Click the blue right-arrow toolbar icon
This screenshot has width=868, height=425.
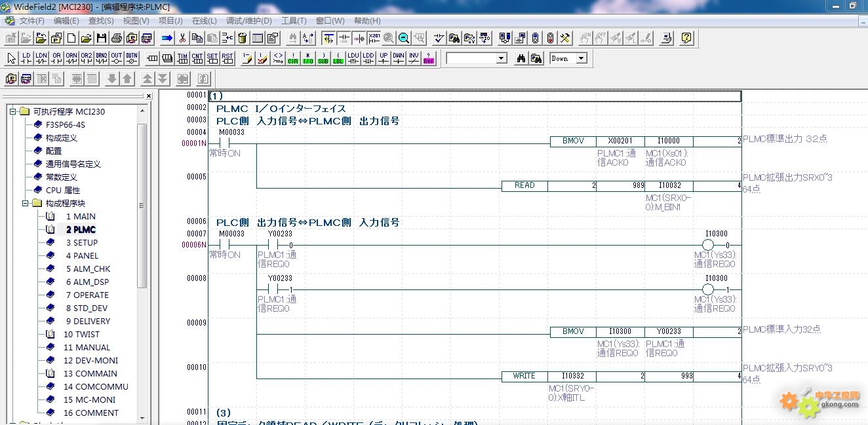(167, 38)
